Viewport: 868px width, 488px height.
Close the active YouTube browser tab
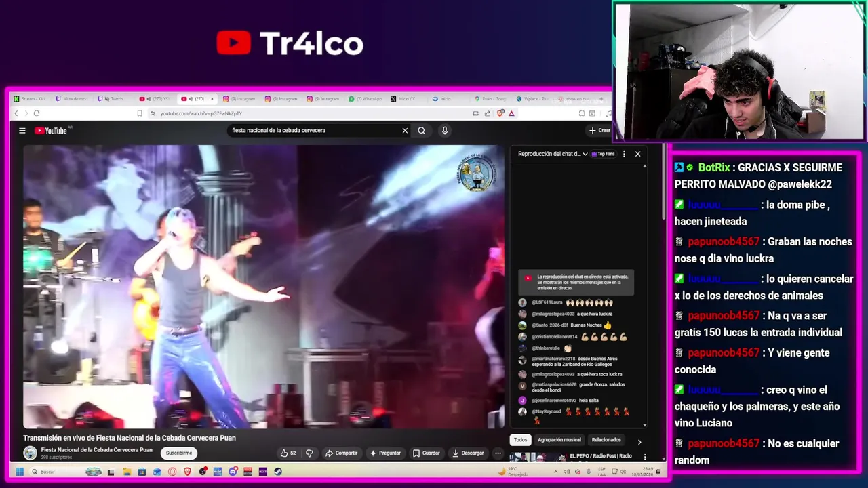point(212,99)
